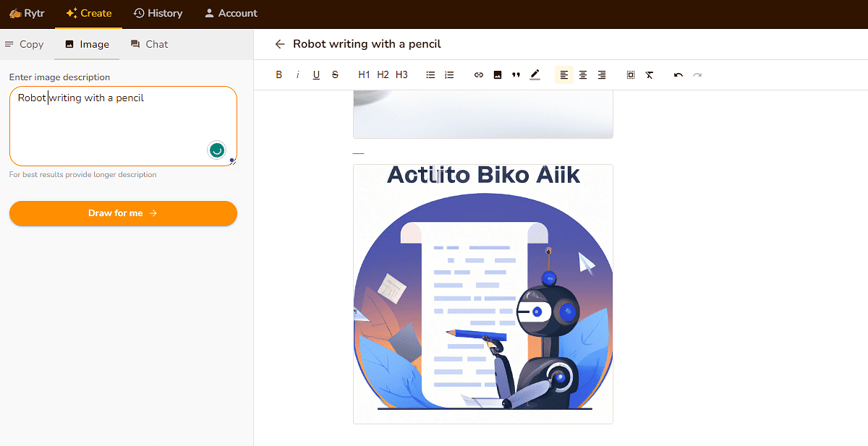Apply blockquote formatting
868x446 pixels.
(516, 74)
